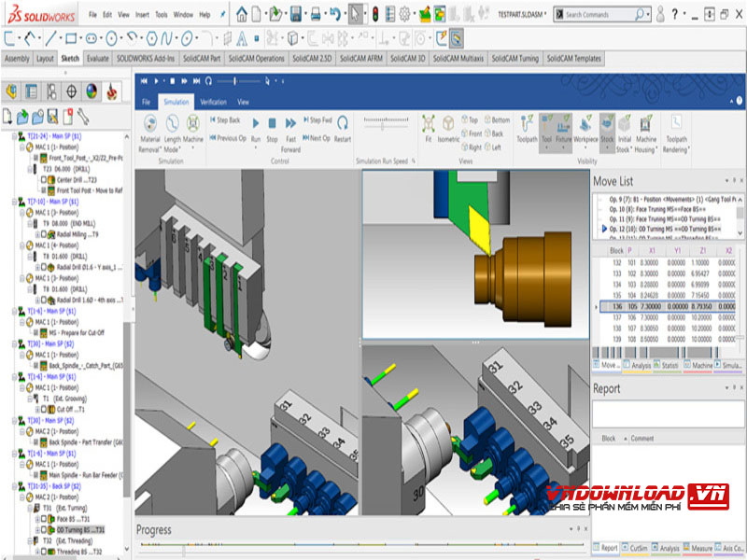Switch to the Evaluate tab
The image size is (747, 560).
98,59
